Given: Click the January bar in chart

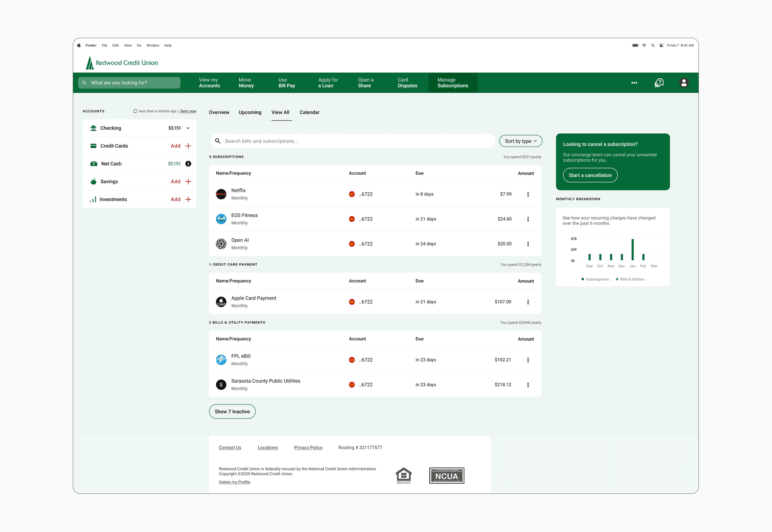Looking at the screenshot, I should pos(632,250).
